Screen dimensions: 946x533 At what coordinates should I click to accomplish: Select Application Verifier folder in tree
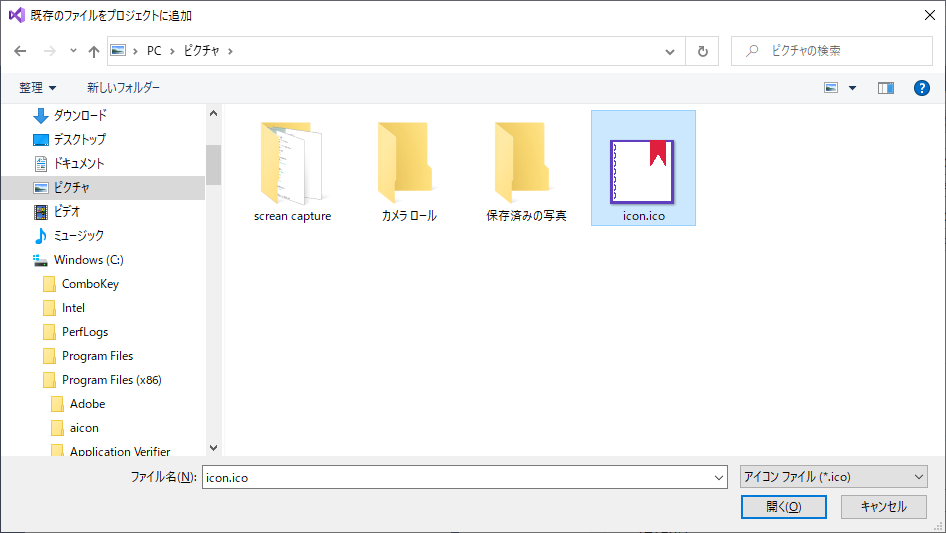tap(120, 451)
